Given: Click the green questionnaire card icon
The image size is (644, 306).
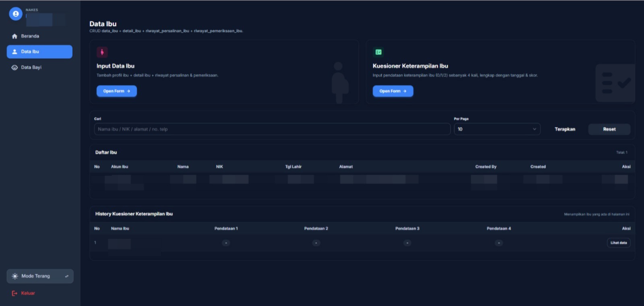Looking at the screenshot, I should point(378,52).
